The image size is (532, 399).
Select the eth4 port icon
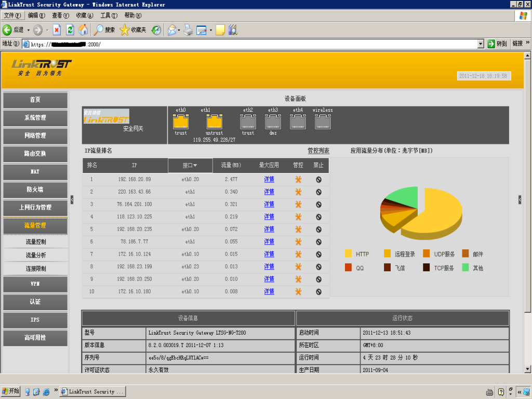click(x=298, y=122)
